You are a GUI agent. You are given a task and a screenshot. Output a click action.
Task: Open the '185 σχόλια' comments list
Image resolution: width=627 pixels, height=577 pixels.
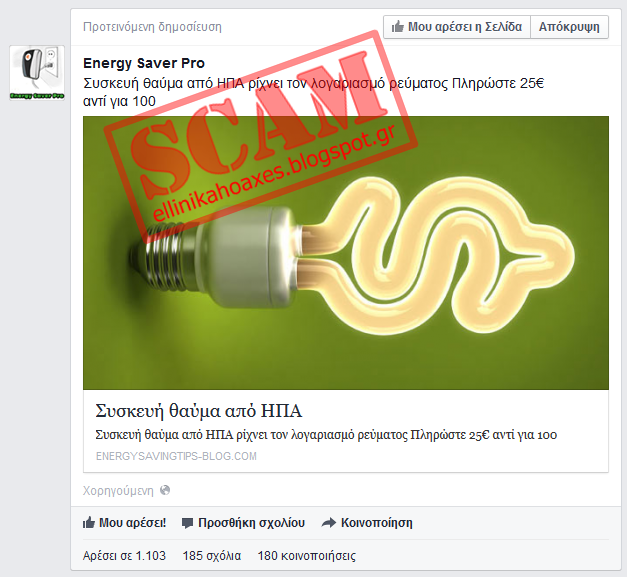click(x=212, y=555)
